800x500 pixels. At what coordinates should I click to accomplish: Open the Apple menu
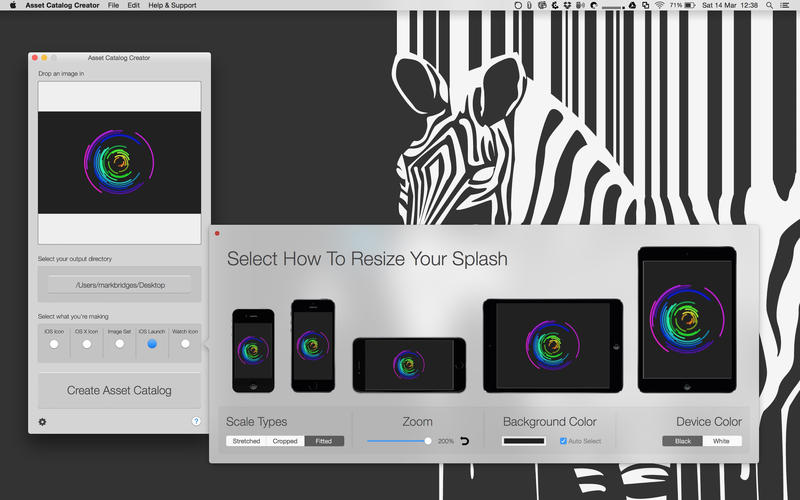tap(13, 5)
